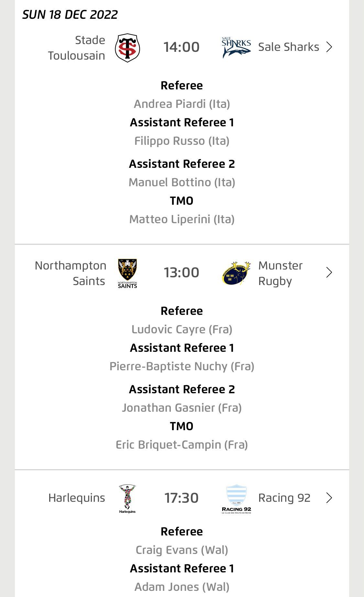Tap the 13:00 kickoff time

[182, 273]
